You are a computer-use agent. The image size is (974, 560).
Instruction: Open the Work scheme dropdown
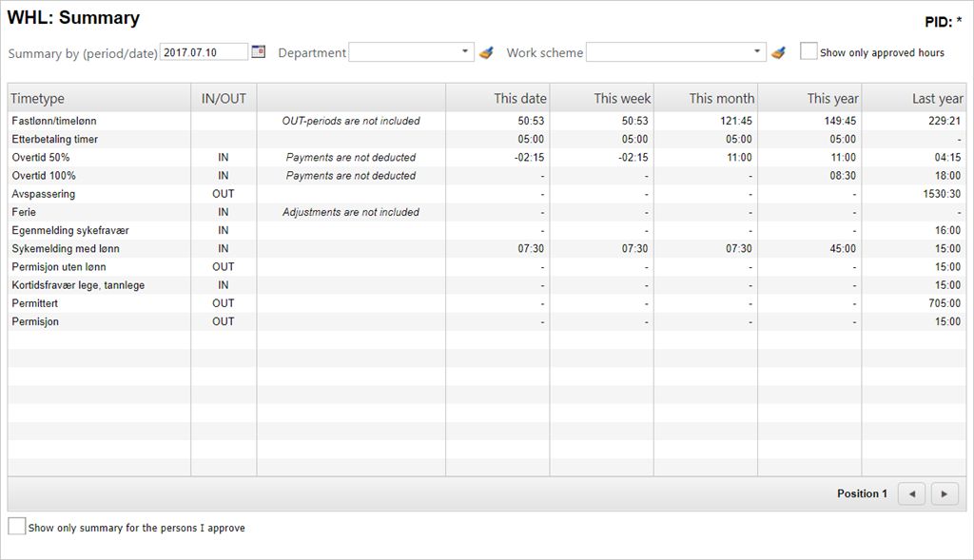[757, 52]
